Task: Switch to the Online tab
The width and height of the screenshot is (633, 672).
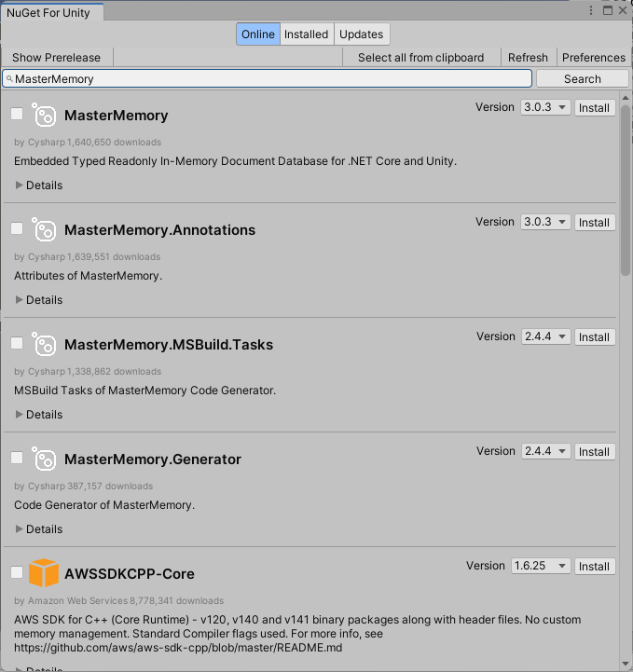Action: click(x=258, y=34)
